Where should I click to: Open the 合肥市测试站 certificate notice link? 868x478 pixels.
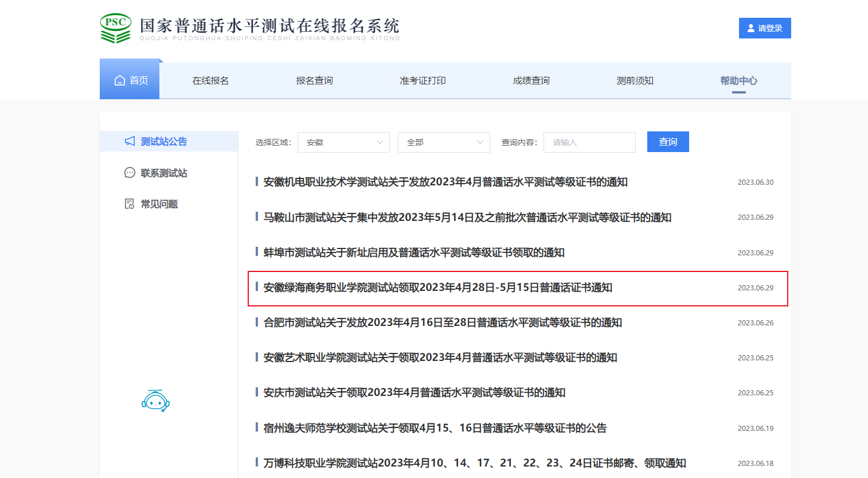(443, 322)
